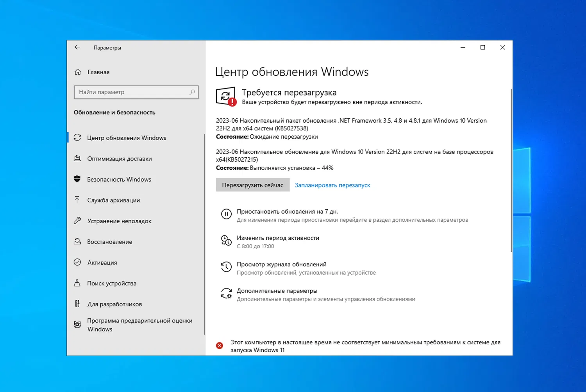Click the update history clock icon
This screenshot has width=586, height=392.
[x=226, y=267]
